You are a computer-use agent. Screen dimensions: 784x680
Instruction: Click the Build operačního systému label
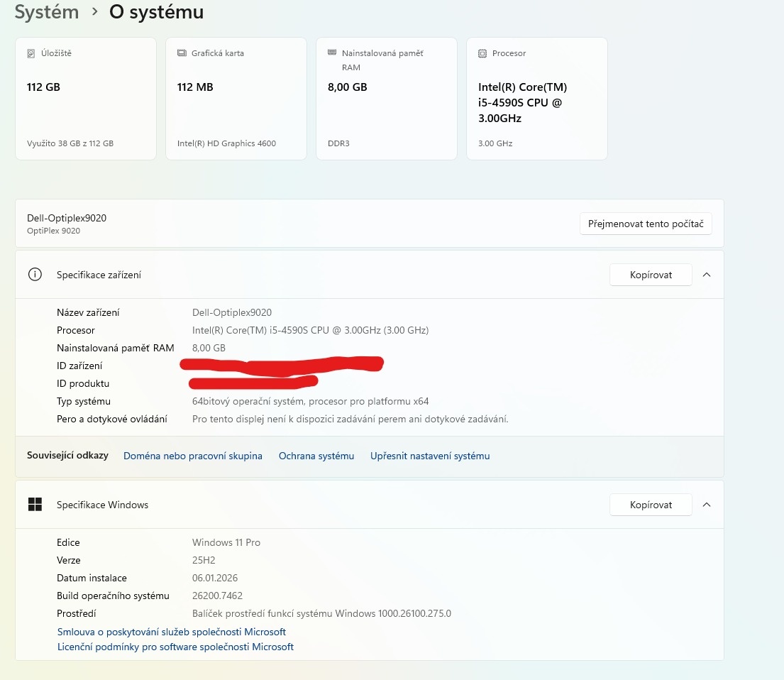click(x=113, y=596)
